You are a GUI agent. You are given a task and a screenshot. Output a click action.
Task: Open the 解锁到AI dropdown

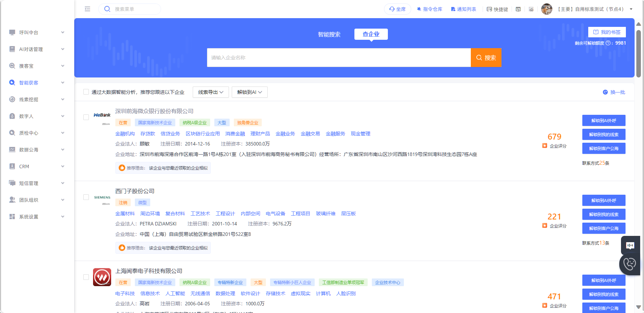tap(250, 92)
